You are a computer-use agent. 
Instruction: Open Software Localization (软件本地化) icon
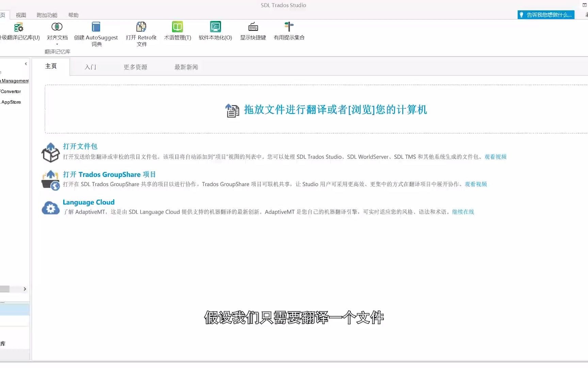click(x=215, y=27)
